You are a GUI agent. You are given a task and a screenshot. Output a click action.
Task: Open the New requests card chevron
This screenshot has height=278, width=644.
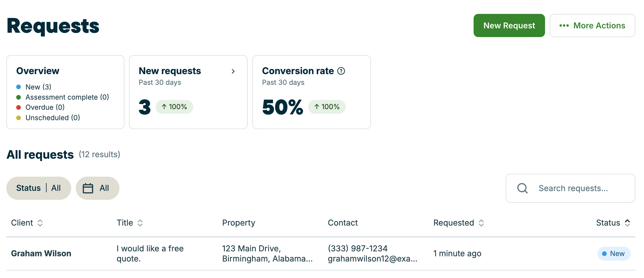click(x=233, y=71)
